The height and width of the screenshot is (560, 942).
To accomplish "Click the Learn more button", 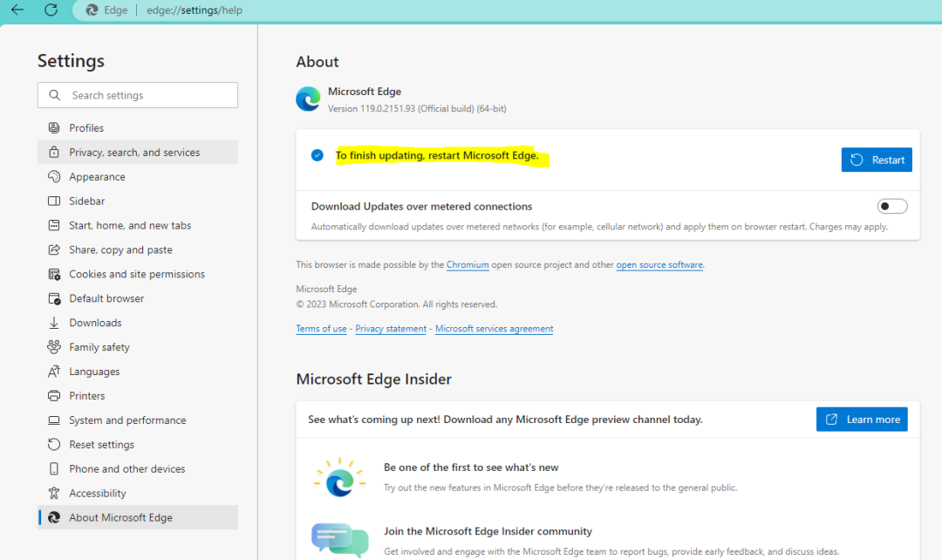I will 862,420.
